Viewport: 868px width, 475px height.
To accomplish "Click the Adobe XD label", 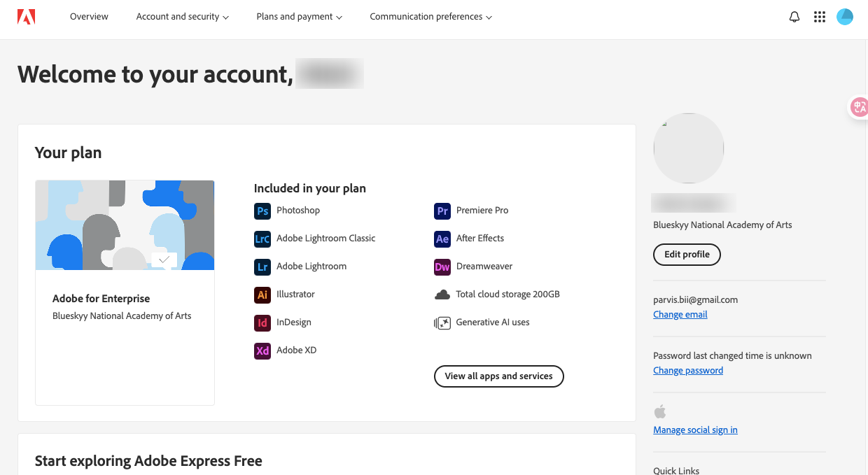I will 297,350.
